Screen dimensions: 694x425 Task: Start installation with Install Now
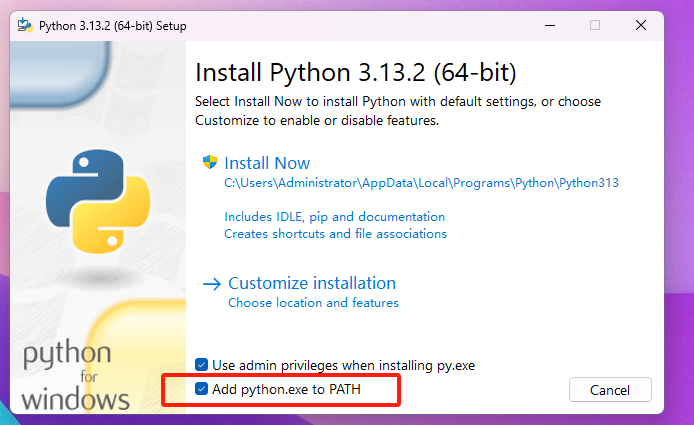pyautogui.click(x=267, y=163)
